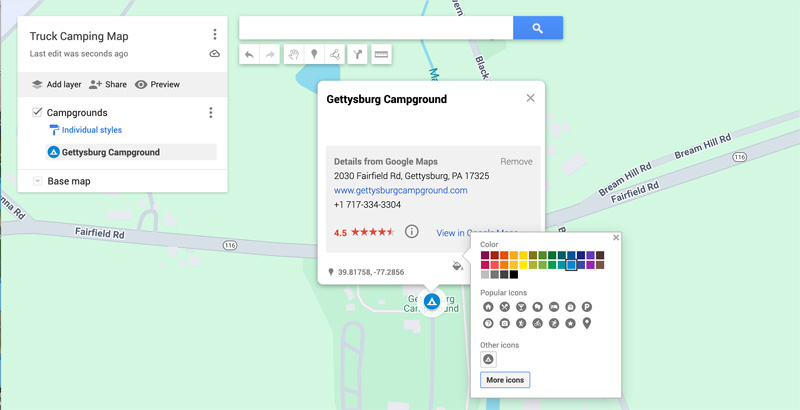
Task: Click the blue search button
Action: coord(538,28)
